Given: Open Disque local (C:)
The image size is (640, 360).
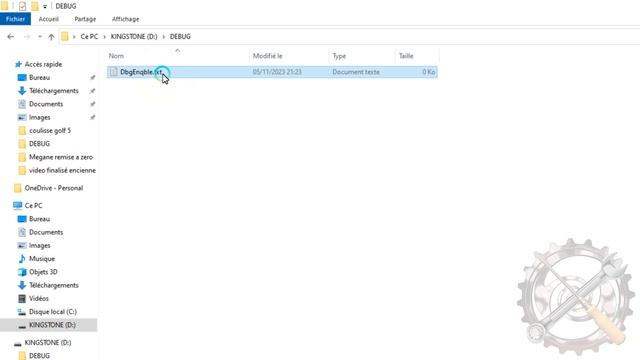Looking at the screenshot, I should tap(53, 312).
